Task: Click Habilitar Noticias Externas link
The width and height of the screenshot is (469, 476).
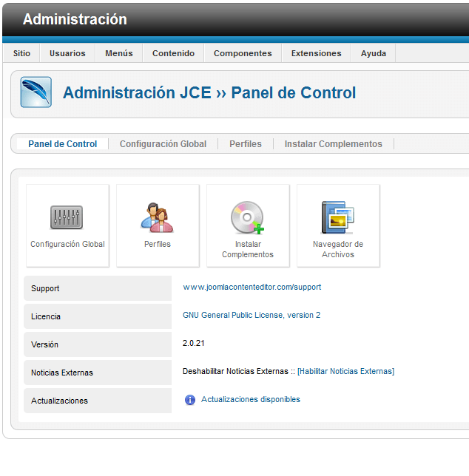Action: [x=345, y=371]
